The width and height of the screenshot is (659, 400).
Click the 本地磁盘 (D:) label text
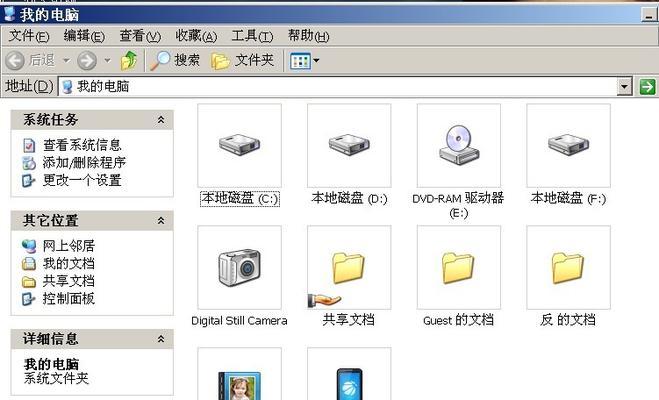pos(349,198)
